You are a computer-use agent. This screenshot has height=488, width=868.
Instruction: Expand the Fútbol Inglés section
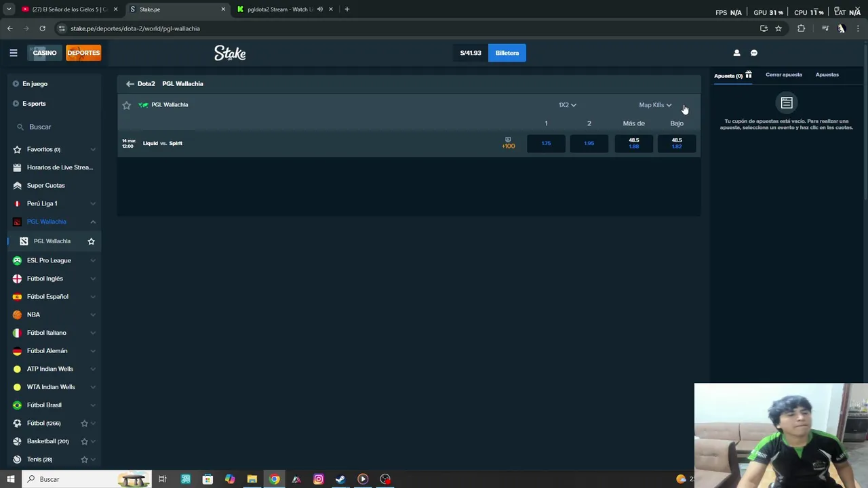click(x=93, y=279)
